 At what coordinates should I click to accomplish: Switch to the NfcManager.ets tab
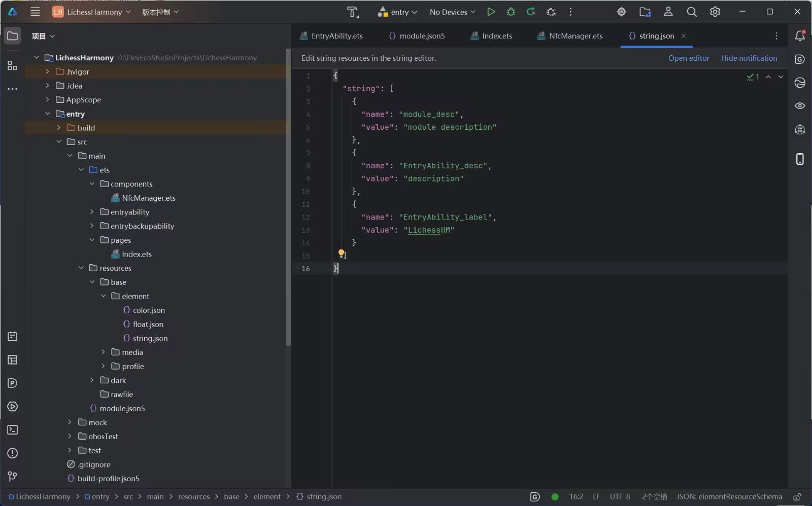570,36
